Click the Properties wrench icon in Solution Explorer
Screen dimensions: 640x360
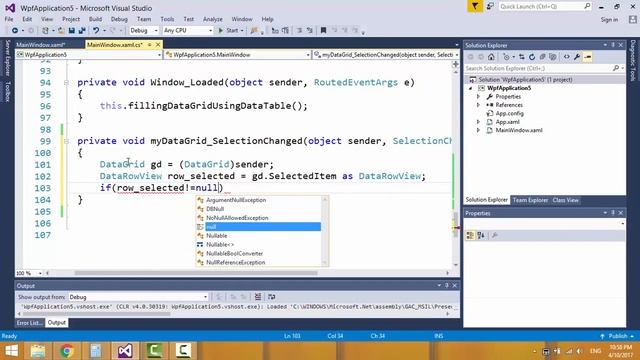click(x=577, y=57)
